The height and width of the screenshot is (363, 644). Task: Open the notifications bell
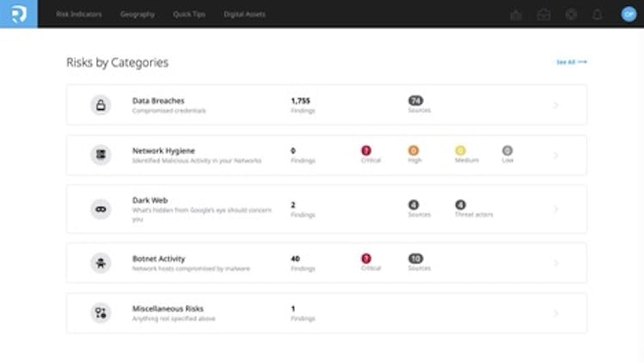pos(598,15)
